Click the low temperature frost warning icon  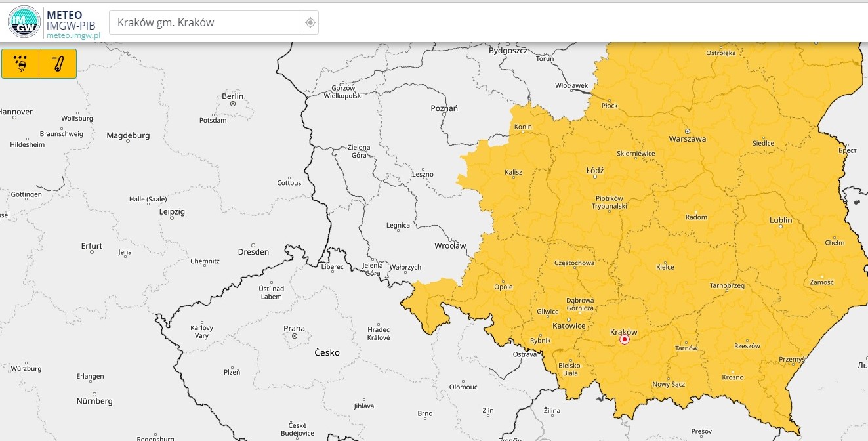point(58,64)
